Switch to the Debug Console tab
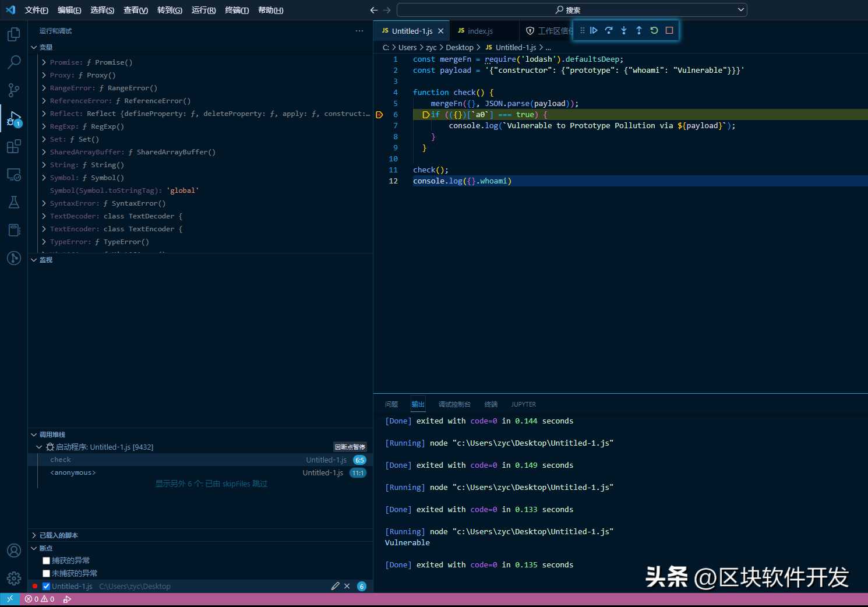This screenshot has height=607, width=868. (x=454, y=404)
